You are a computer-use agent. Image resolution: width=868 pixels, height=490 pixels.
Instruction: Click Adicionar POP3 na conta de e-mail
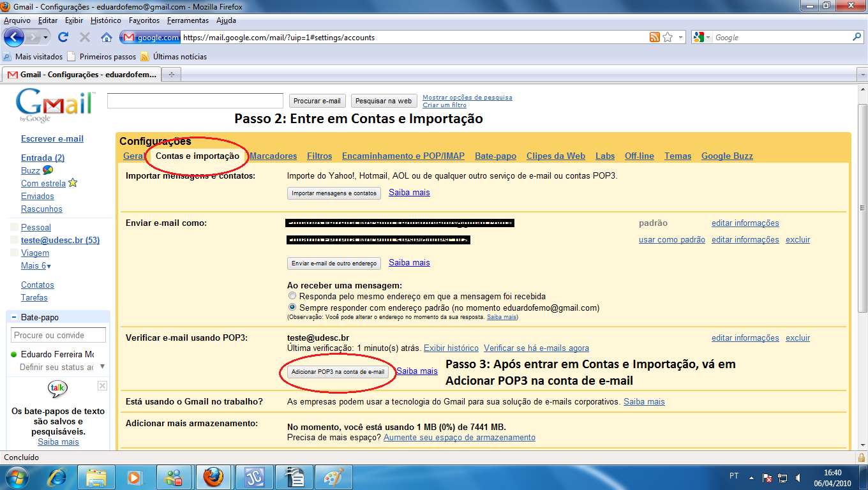point(338,371)
